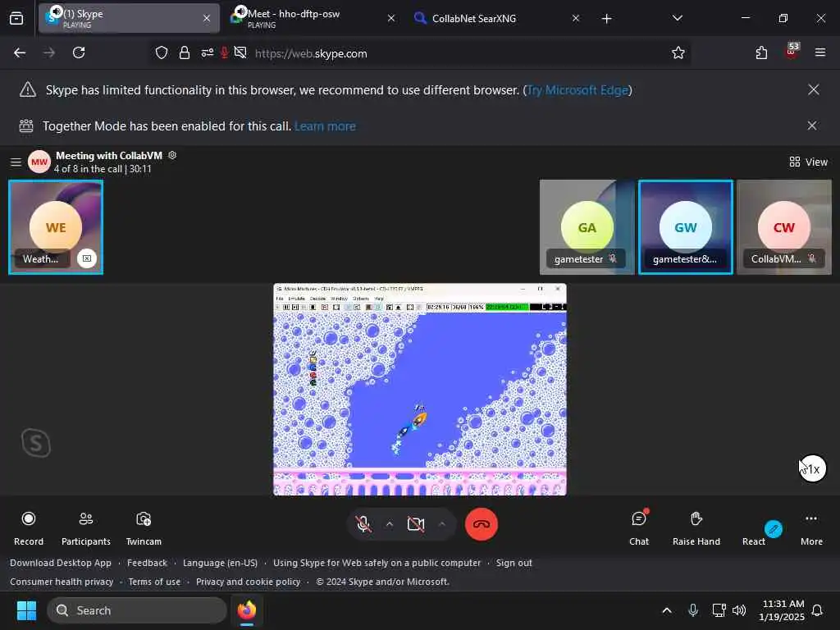
Task: Open Skype hamburger menu beside MW avatar
Action: coord(16,162)
